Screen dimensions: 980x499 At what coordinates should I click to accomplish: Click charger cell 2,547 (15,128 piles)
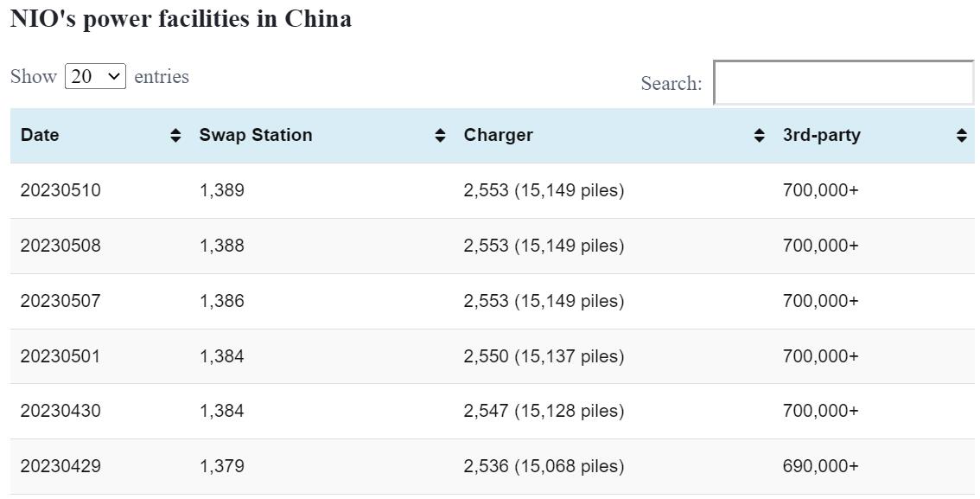544,411
